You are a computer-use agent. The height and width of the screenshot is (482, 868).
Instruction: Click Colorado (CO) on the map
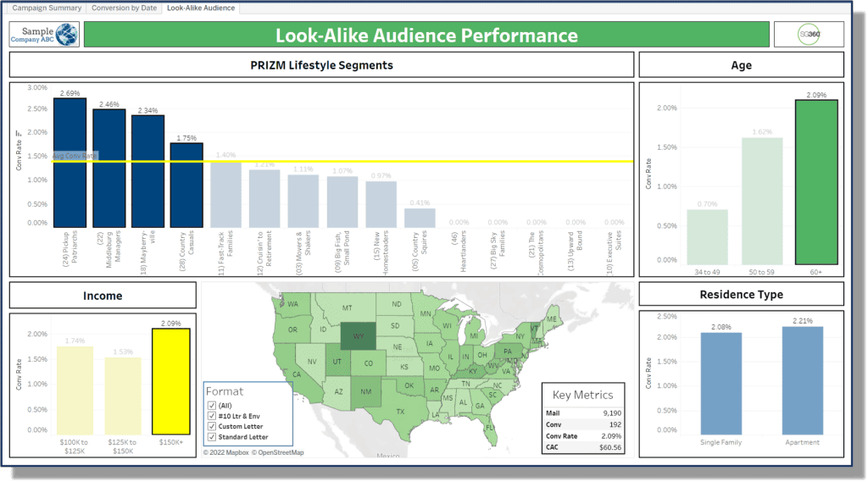point(369,363)
